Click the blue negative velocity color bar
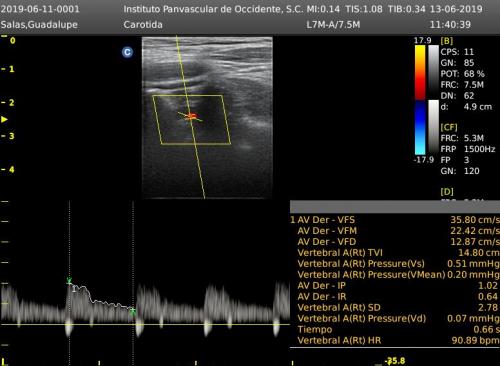 tap(420, 128)
